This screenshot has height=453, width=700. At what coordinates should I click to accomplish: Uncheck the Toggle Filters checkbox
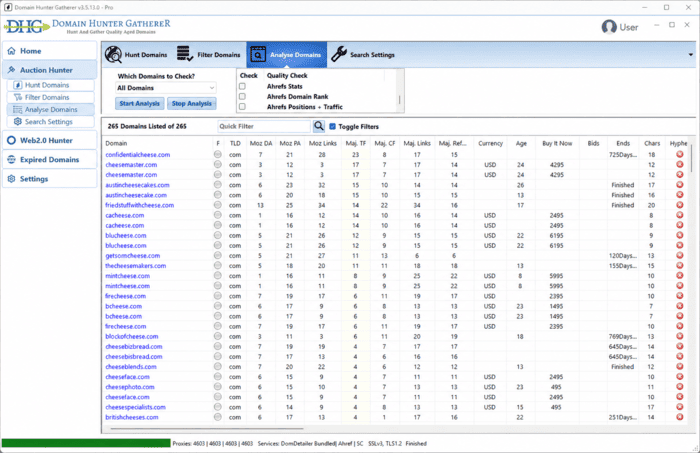pos(332,127)
